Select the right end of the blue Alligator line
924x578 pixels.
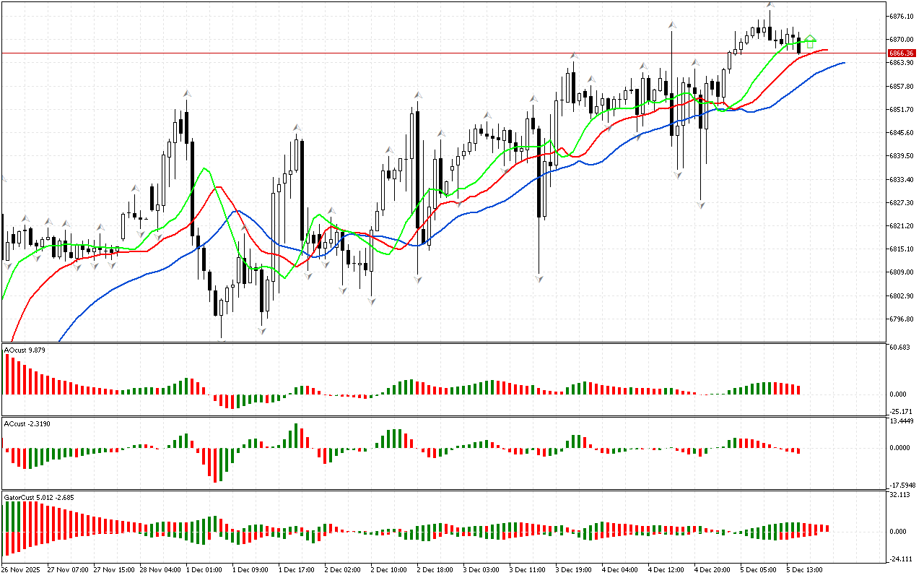point(843,63)
